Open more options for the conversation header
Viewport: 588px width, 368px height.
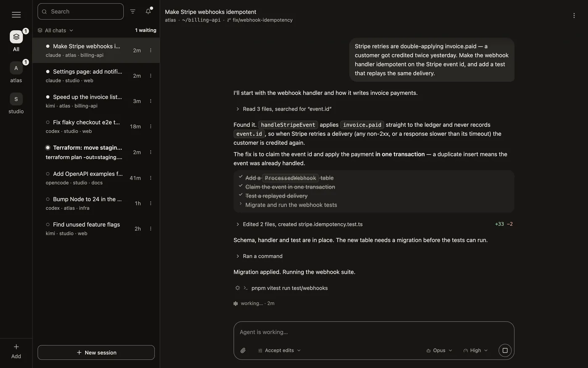[574, 16]
